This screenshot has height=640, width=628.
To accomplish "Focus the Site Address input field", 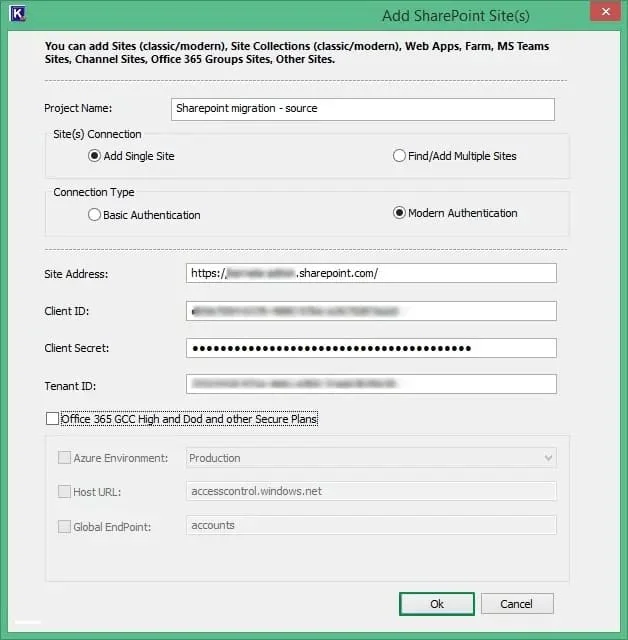I will 371,273.
